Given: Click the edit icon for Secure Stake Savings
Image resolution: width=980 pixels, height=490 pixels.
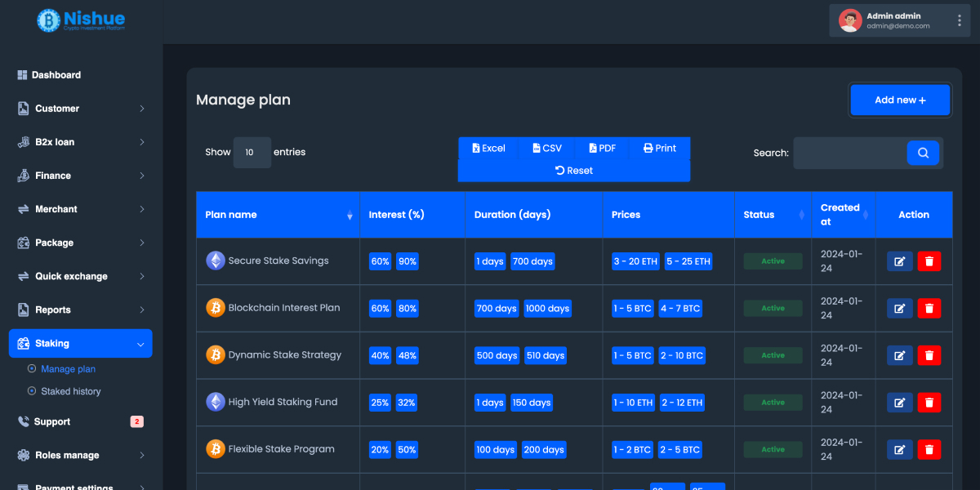Looking at the screenshot, I should coord(900,261).
